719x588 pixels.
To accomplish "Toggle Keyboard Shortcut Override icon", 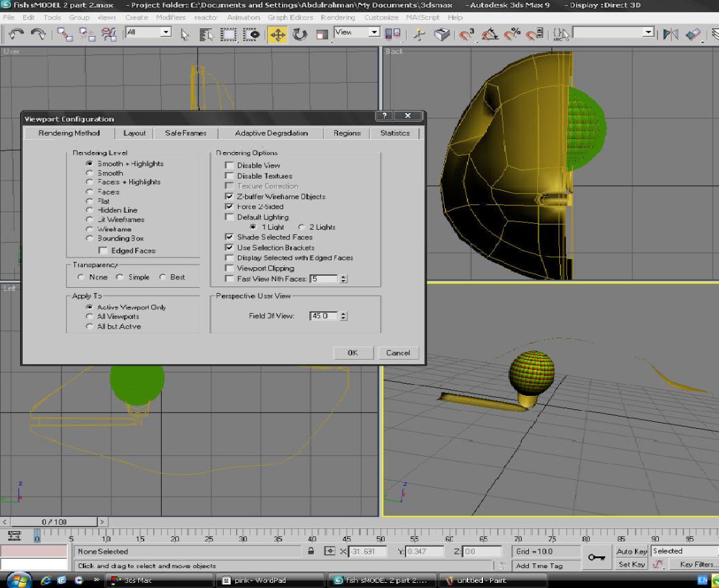I will (442, 35).
